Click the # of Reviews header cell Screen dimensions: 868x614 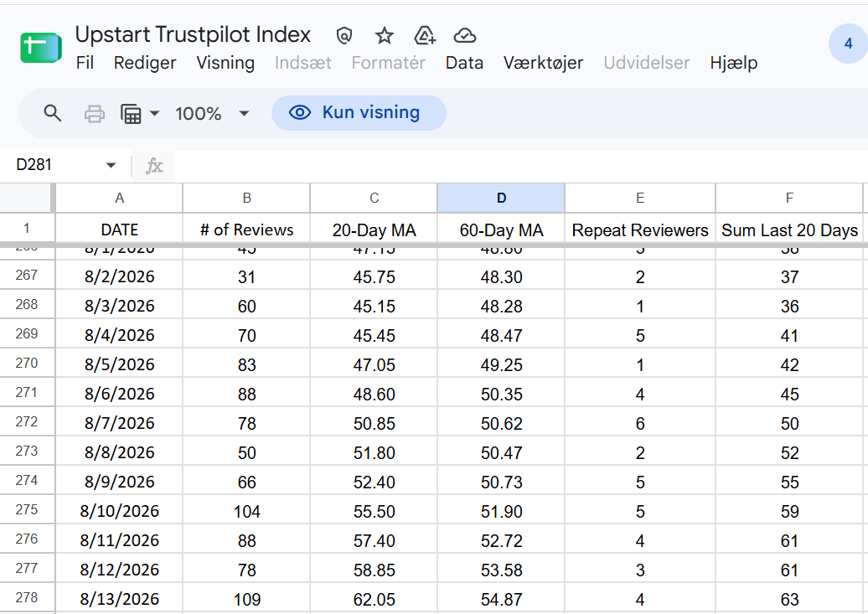coord(246,230)
